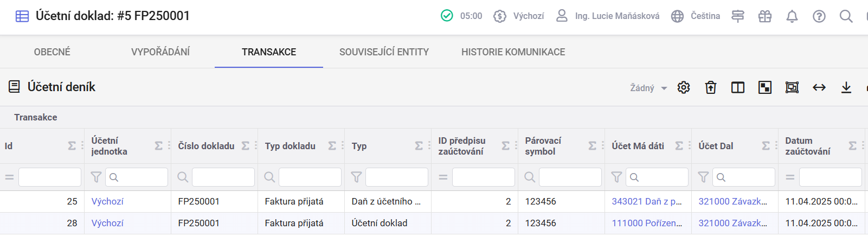Open Id filter operator equals icon
868x236 pixels.
[x=9, y=177]
